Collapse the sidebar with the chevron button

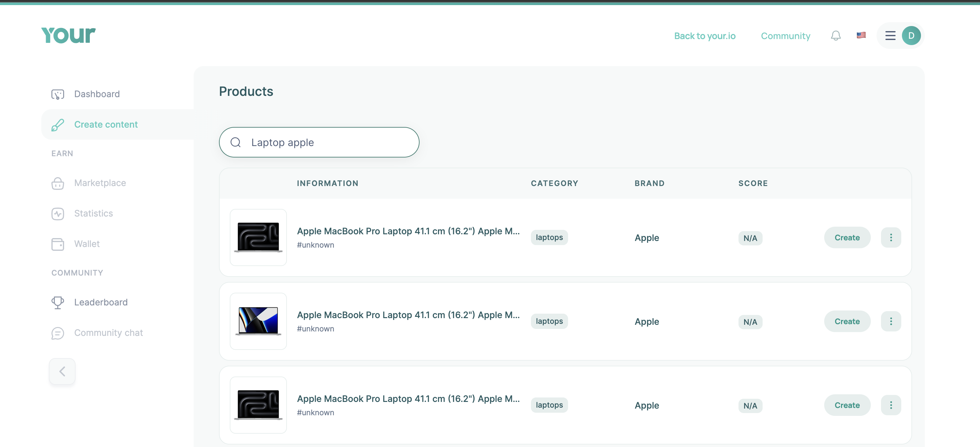62,371
